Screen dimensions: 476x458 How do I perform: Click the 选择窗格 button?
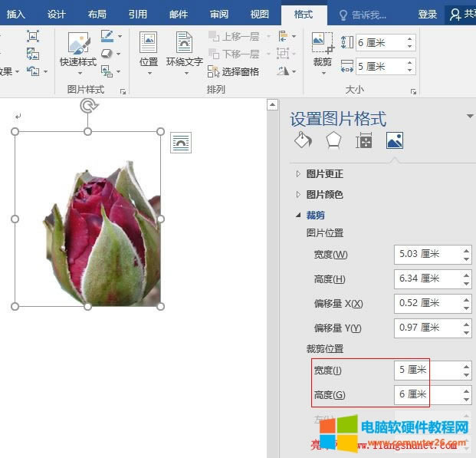tap(234, 71)
